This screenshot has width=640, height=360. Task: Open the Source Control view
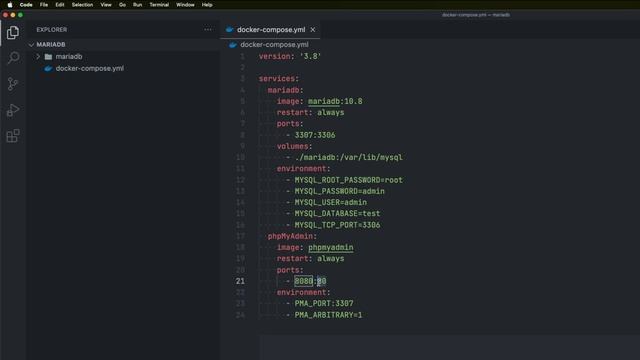click(13, 84)
